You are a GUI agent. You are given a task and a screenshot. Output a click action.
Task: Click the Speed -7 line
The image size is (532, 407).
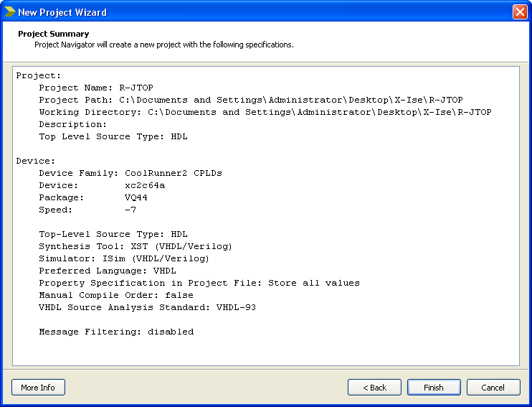pyautogui.click(x=87, y=210)
